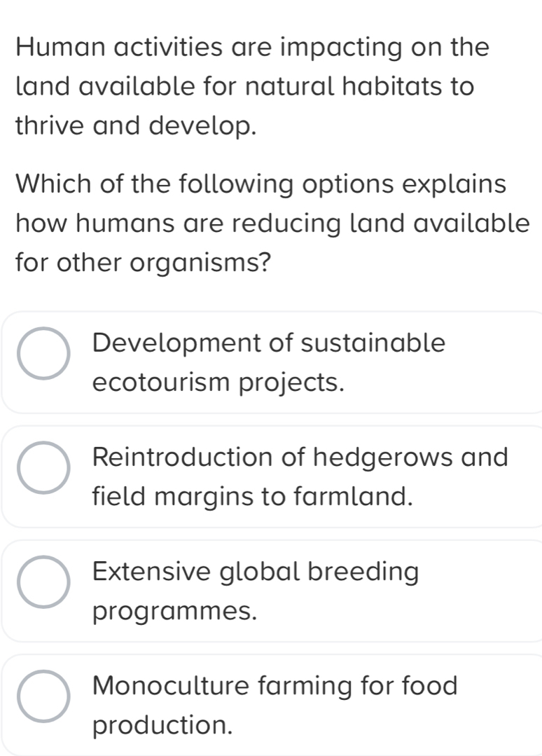Pick the Monoculture farming radio circle

pyautogui.click(x=43, y=696)
